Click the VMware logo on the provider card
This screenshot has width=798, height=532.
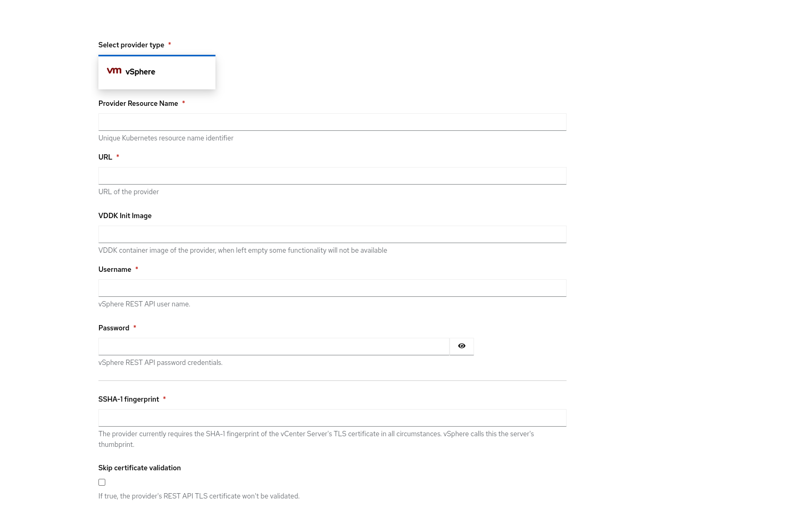[114, 71]
